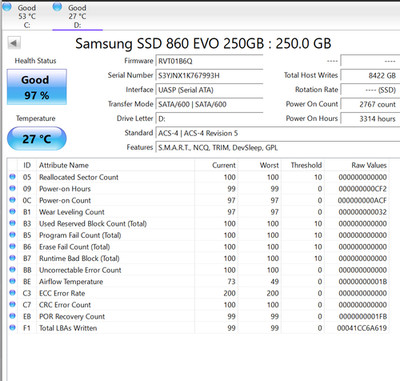The height and width of the screenshot is (381, 400).
Task: Select the Uncorrectable Error Count attribute name
Action: point(80,270)
